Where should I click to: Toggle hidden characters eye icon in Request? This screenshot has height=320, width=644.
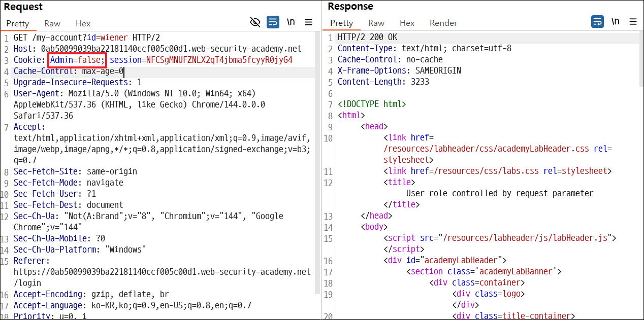(255, 22)
